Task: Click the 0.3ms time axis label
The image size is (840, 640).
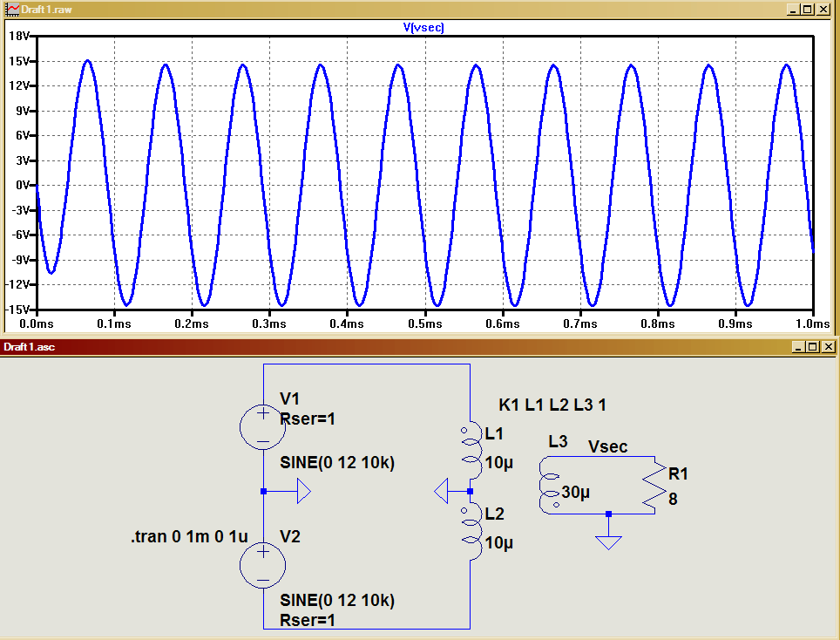Action: [x=269, y=323]
